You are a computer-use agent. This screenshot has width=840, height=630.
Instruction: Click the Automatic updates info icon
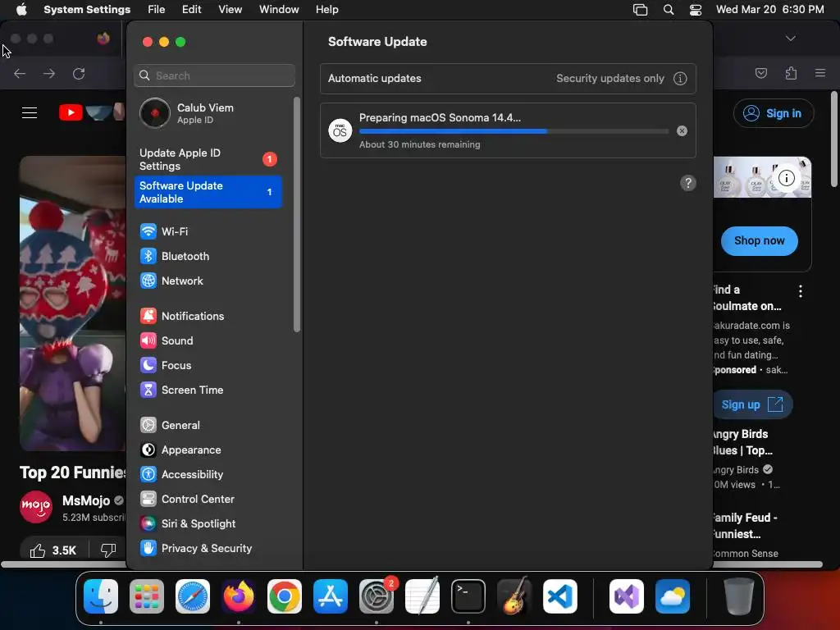click(680, 79)
